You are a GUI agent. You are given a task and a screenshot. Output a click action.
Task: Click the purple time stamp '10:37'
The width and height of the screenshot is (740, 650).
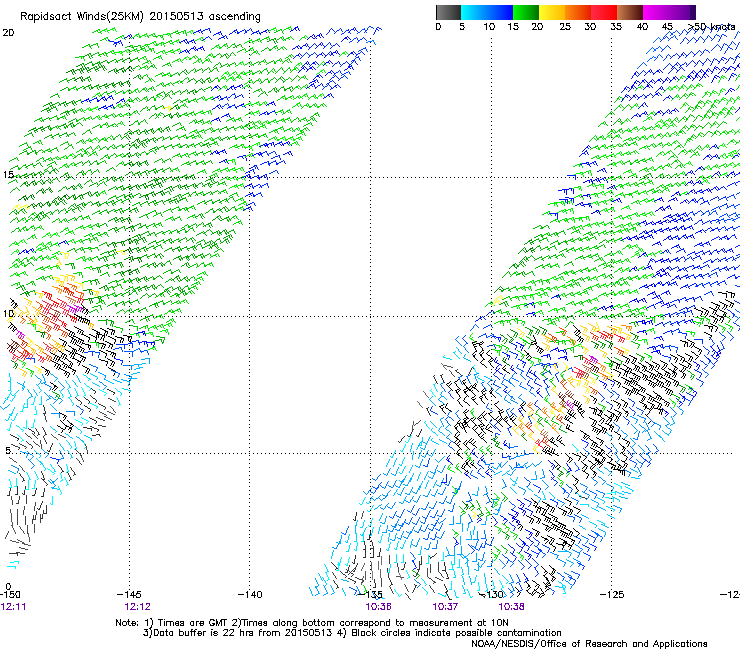point(445,607)
